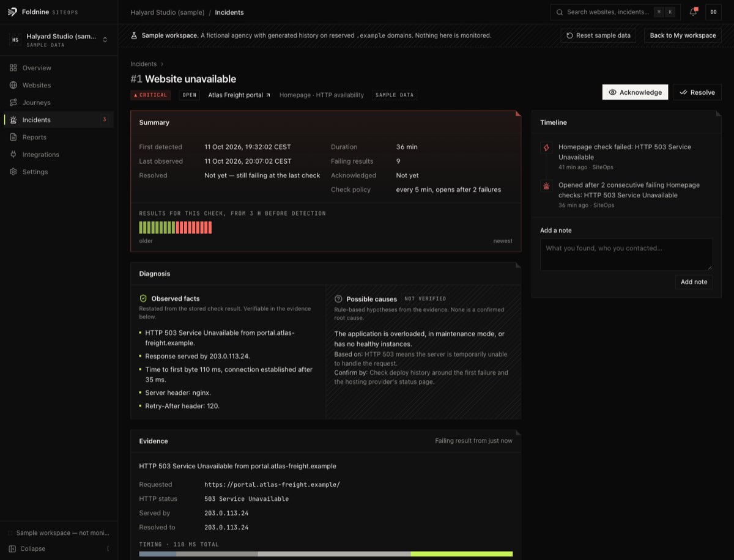
Task: Click the Settings gear icon
Action: click(13, 172)
